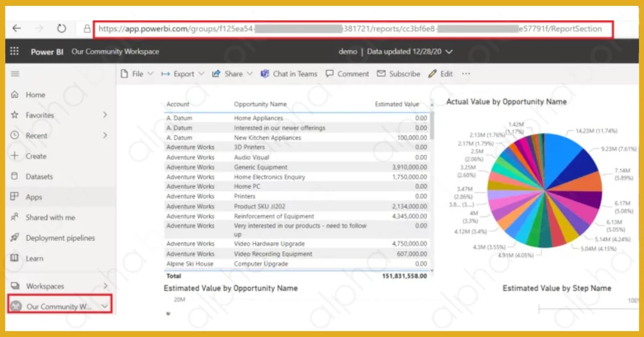Click Actual Value by Opportunity Name title

click(x=506, y=101)
